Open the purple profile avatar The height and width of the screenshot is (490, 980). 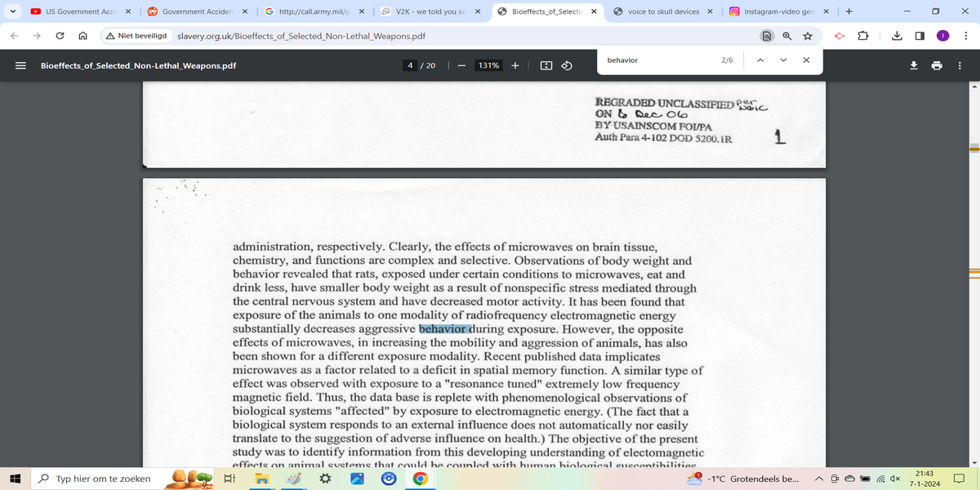click(x=942, y=36)
